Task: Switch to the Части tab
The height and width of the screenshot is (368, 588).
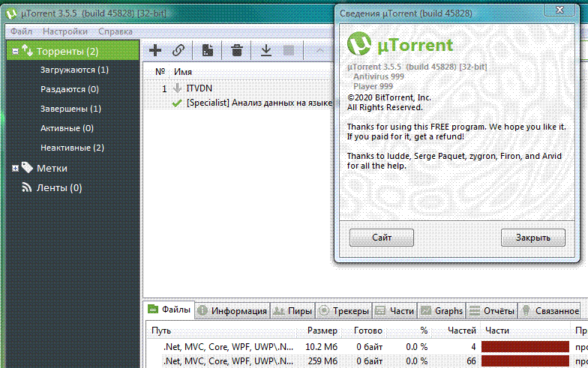Action: 394,310
